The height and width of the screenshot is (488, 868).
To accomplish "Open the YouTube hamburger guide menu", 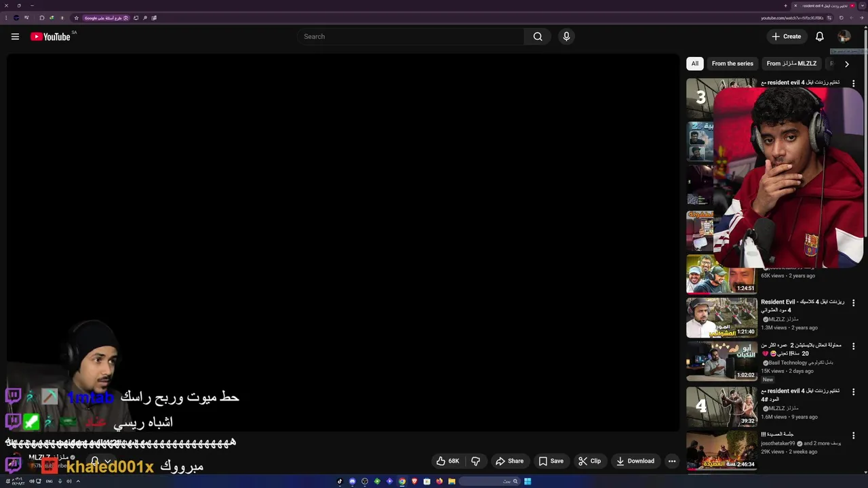I will tap(15, 37).
